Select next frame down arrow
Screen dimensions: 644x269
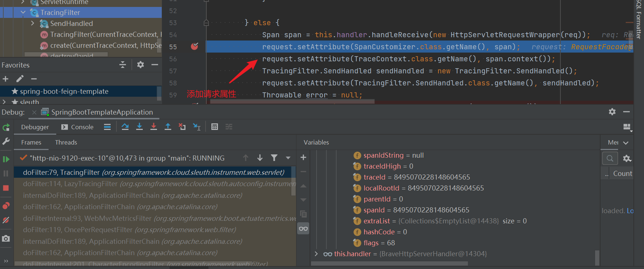(260, 158)
